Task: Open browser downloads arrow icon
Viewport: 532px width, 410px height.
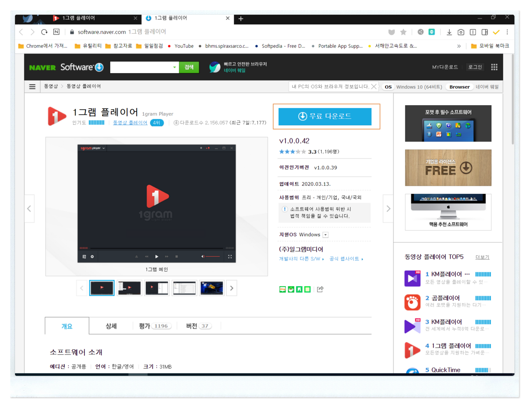Action: (x=449, y=32)
